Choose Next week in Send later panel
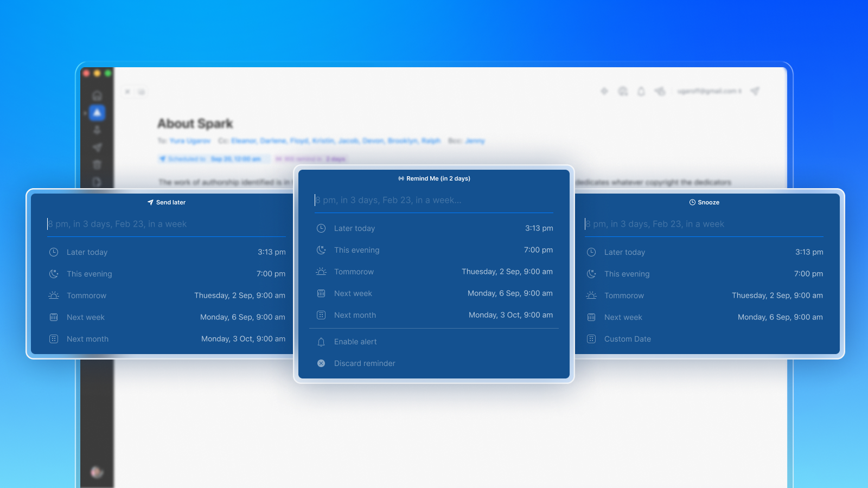This screenshot has width=868, height=488. (x=167, y=317)
